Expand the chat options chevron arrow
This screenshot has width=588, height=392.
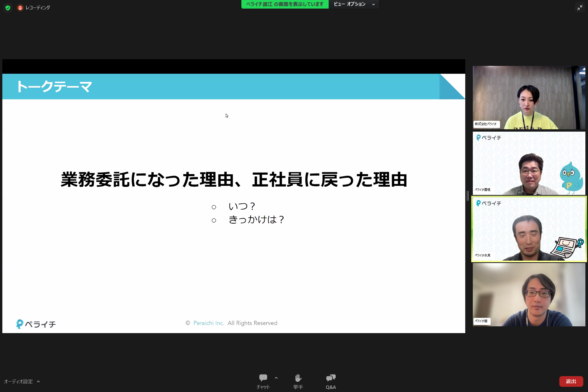coord(276,378)
